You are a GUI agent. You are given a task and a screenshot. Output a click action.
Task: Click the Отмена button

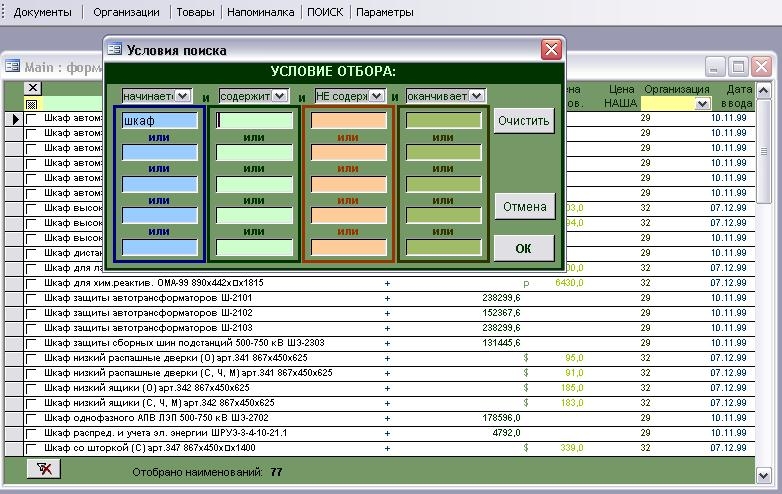[x=525, y=206]
